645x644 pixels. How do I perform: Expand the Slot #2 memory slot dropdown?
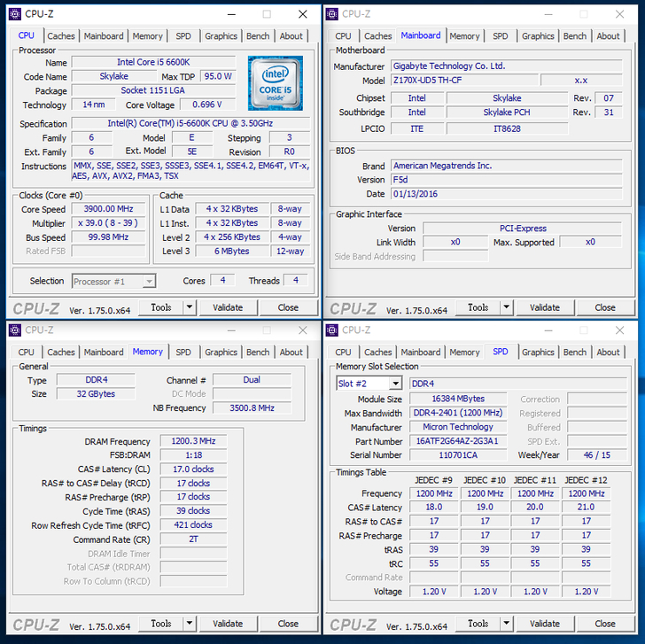pos(395,384)
